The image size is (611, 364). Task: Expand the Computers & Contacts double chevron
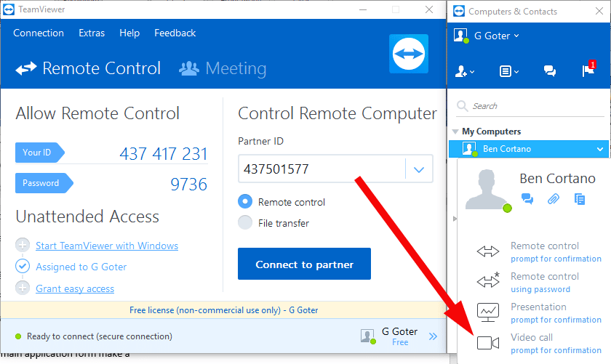coord(433,336)
